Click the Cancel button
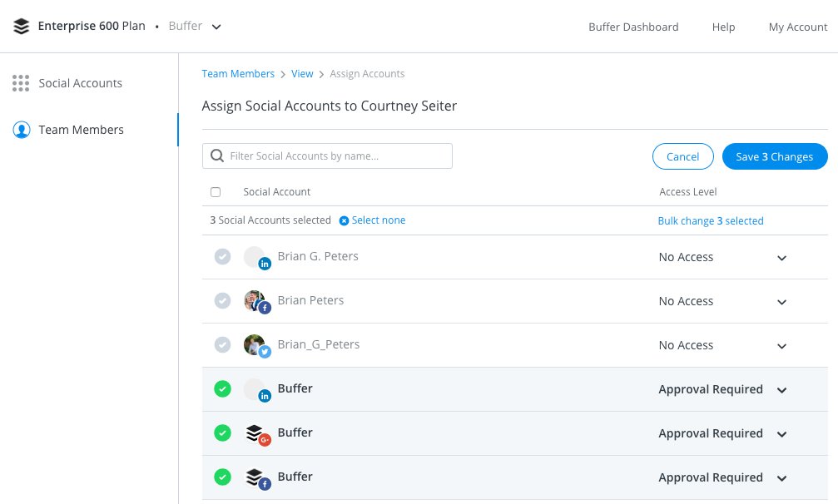The height and width of the screenshot is (504, 838). [x=682, y=156]
